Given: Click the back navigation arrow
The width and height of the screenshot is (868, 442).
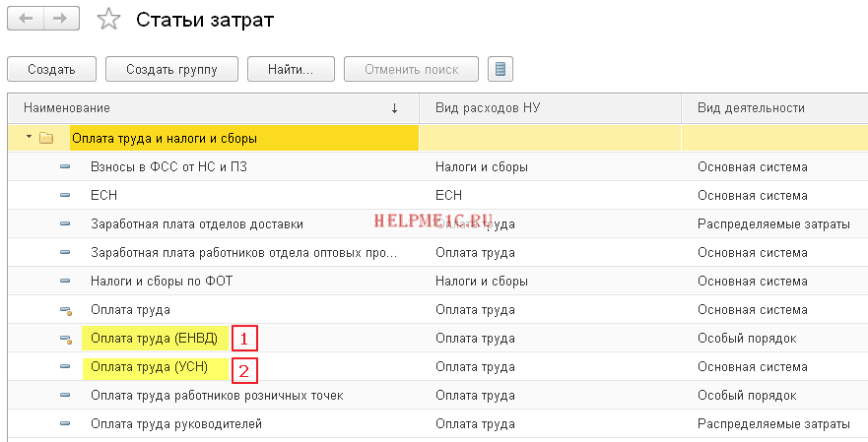Looking at the screenshot, I should [x=26, y=19].
